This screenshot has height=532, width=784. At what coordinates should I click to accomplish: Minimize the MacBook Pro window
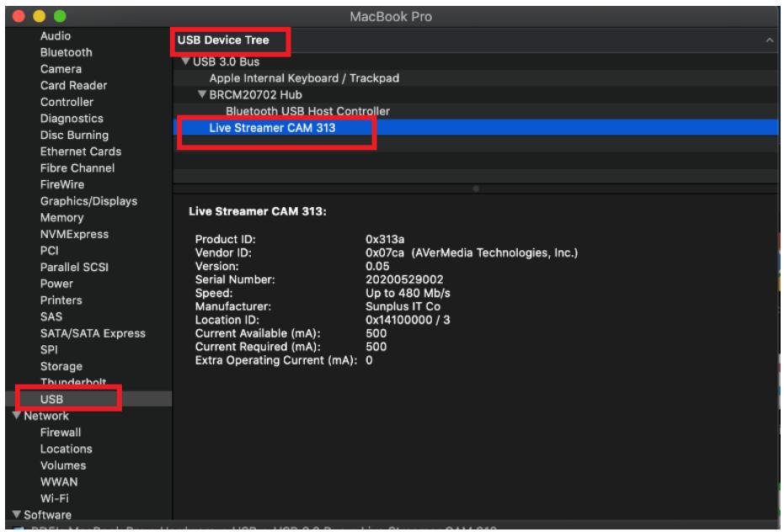point(39,16)
